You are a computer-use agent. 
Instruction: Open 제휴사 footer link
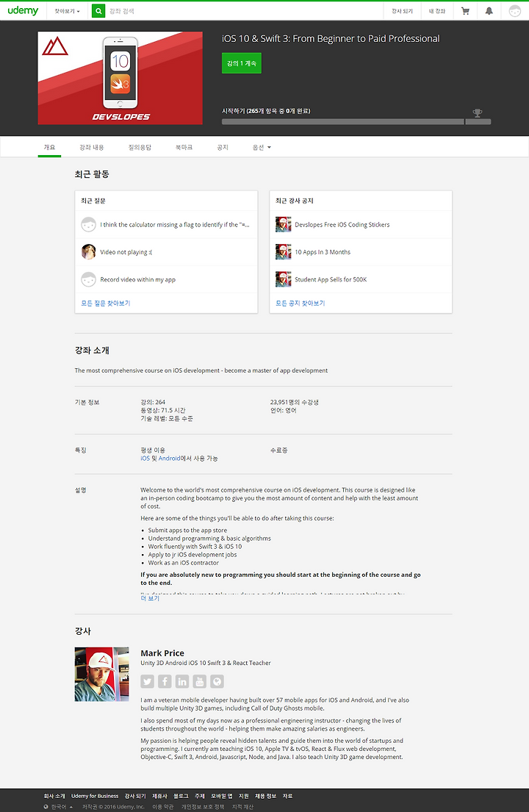tap(159, 796)
